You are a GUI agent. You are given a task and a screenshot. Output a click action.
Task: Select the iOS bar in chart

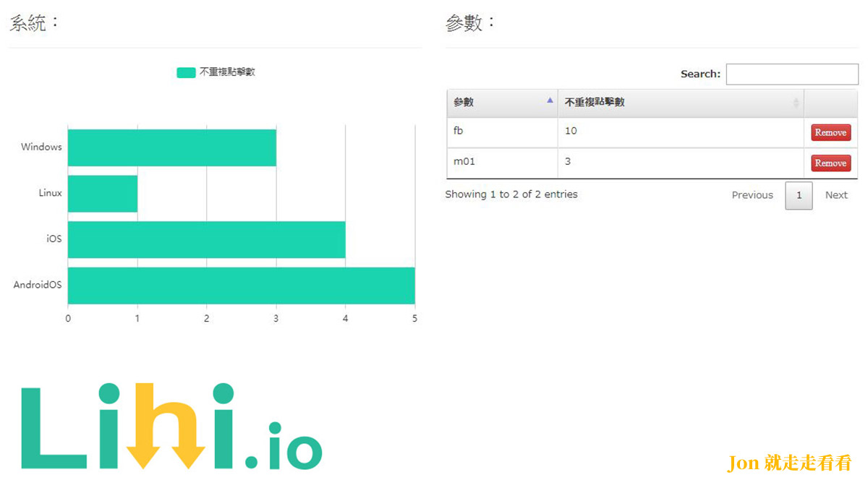[207, 239]
